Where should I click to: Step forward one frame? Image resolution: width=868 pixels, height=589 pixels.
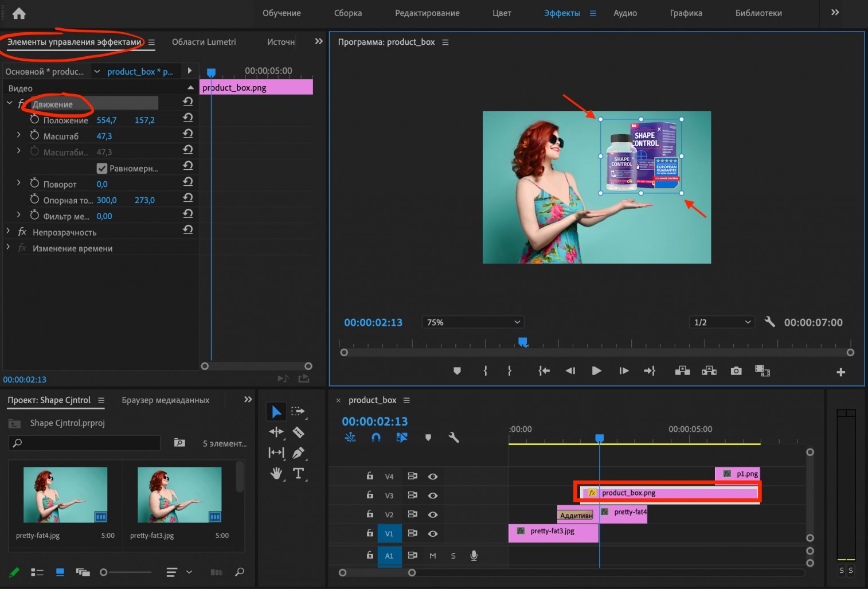(624, 371)
